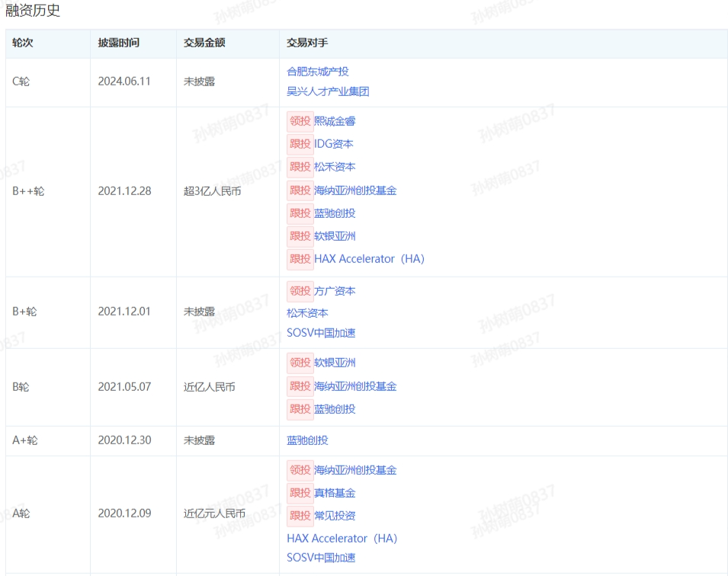Select the IDG资本 investor link
Screen dimensions: 728x576
pos(333,144)
